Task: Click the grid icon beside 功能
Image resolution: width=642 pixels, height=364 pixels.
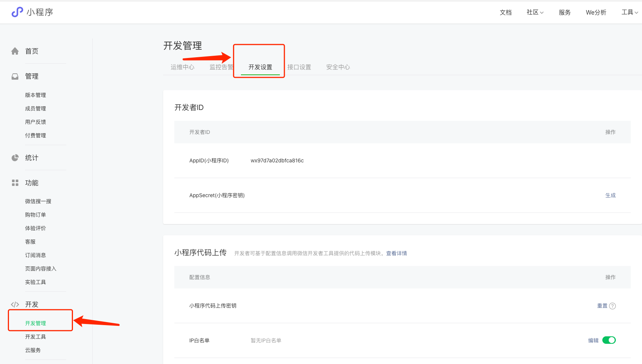Action: tap(15, 183)
